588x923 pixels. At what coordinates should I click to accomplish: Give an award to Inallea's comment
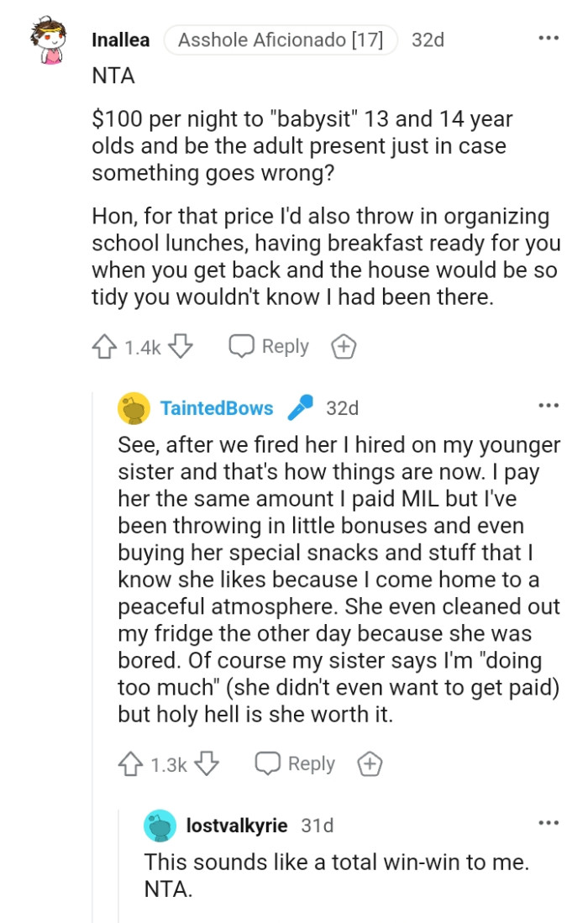[x=343, y=345]
